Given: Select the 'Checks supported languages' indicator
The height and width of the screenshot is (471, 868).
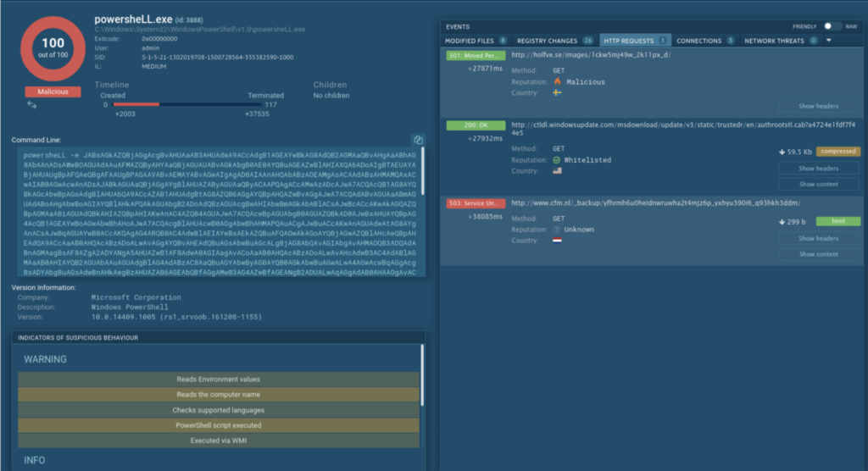Looking at the screenshot, I should (218, 410).
